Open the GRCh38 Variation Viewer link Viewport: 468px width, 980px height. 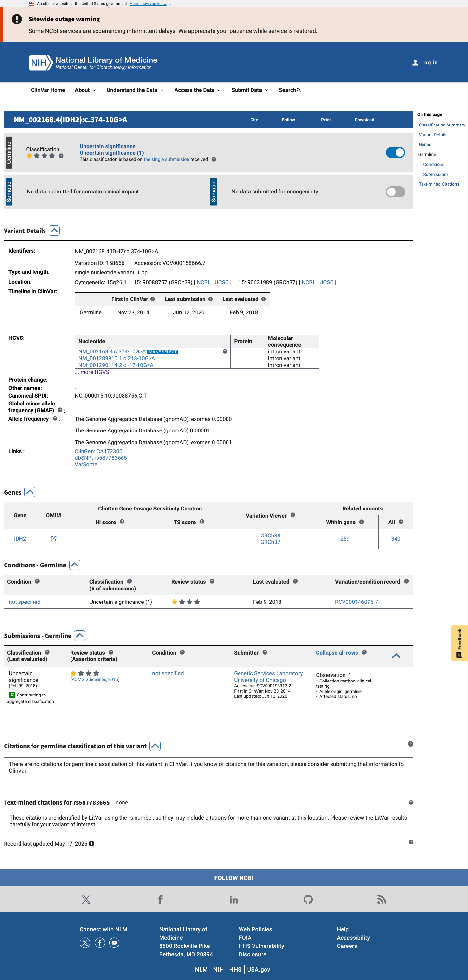pyautogui.click(x=270, y=535)
